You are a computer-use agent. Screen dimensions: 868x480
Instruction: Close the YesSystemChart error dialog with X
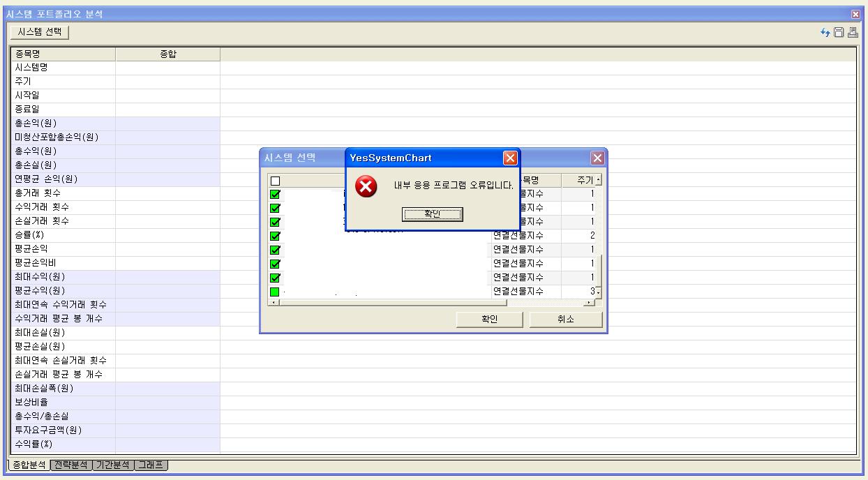[x=510, y=158]
